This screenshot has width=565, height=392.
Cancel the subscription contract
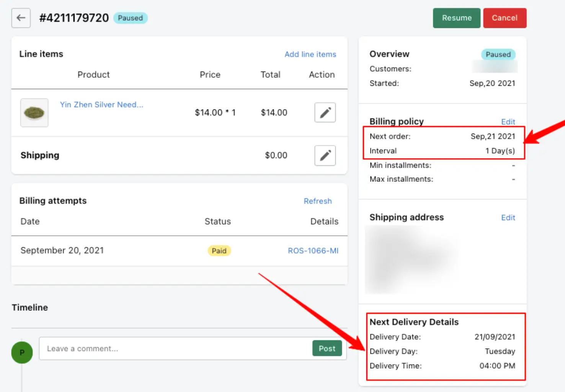coord(505,18)
